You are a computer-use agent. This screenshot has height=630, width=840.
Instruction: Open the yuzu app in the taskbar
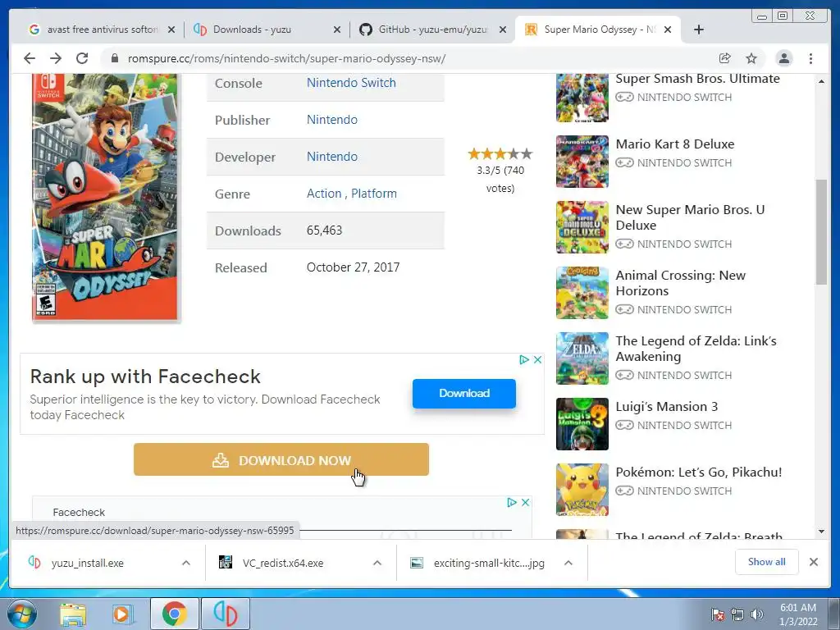click(x=225, y=614)
